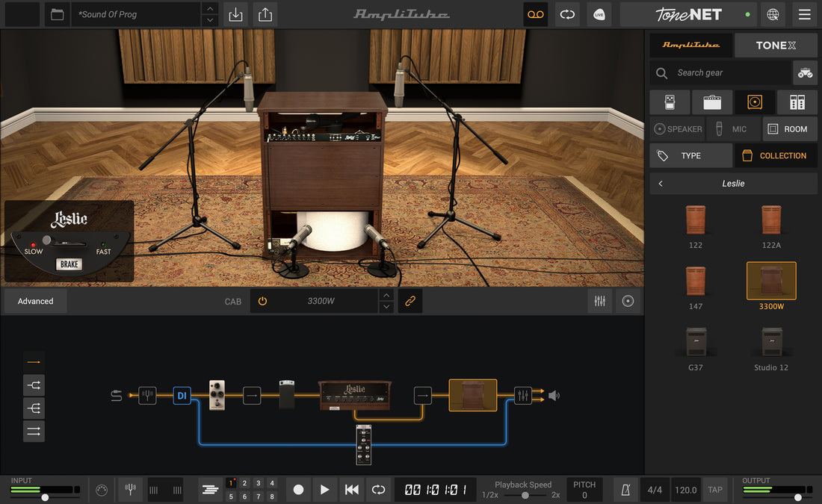This screenshot has height=504, width=822.
Task: Click the rewind to start button
Action: [x=352, y=490]
